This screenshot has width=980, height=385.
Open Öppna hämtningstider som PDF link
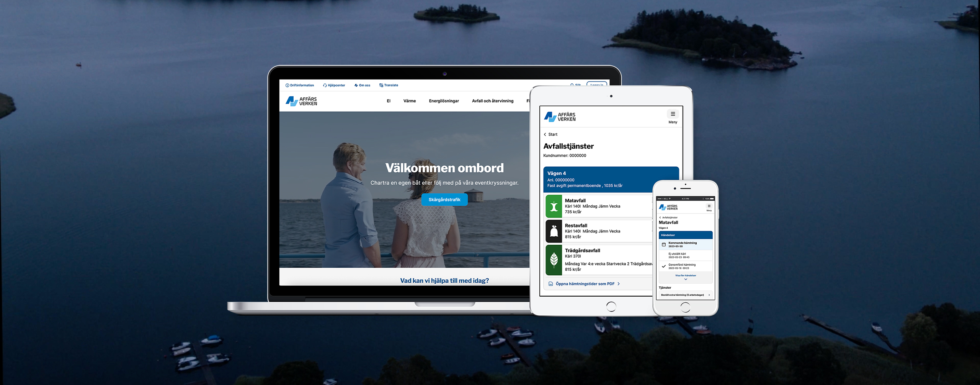[x=585, y=284]
